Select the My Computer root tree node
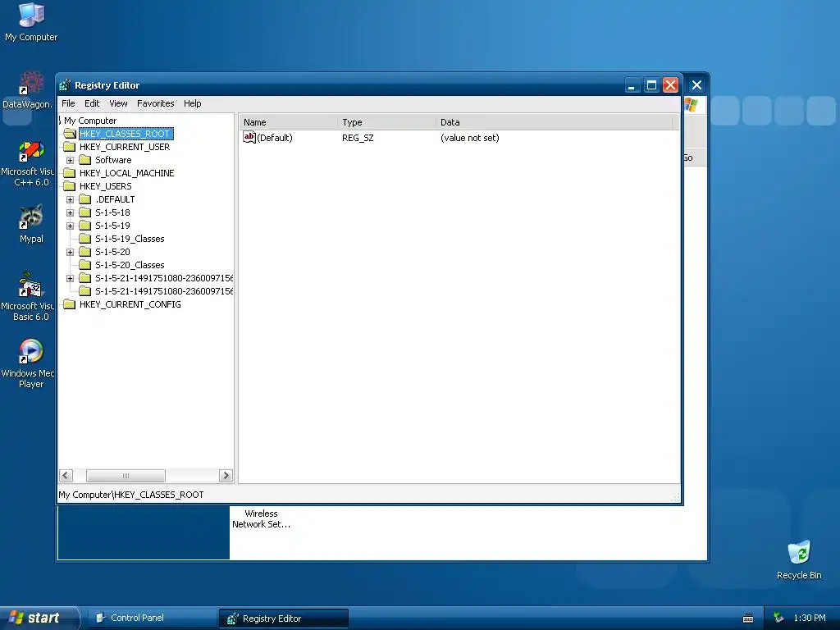Screen dimensions: 840x630 pos(90,121)
